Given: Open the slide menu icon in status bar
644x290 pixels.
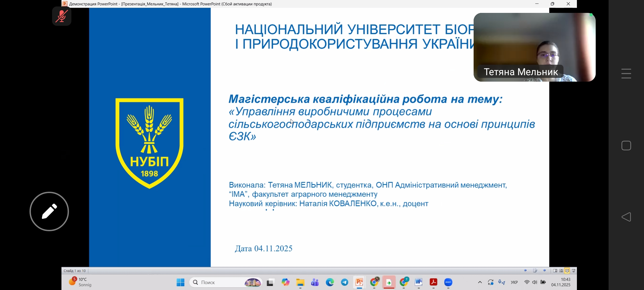Looking at the screenshot, I should (x=535, y=270).
